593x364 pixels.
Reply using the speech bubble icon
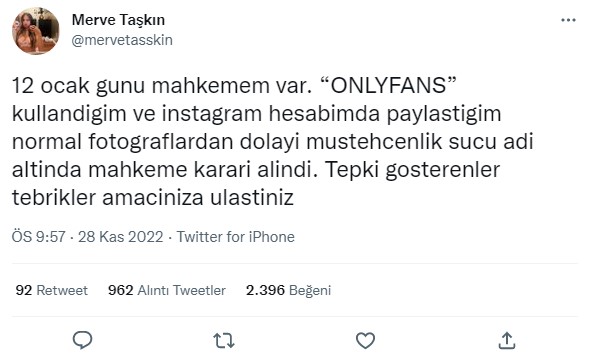click(82, 340)
